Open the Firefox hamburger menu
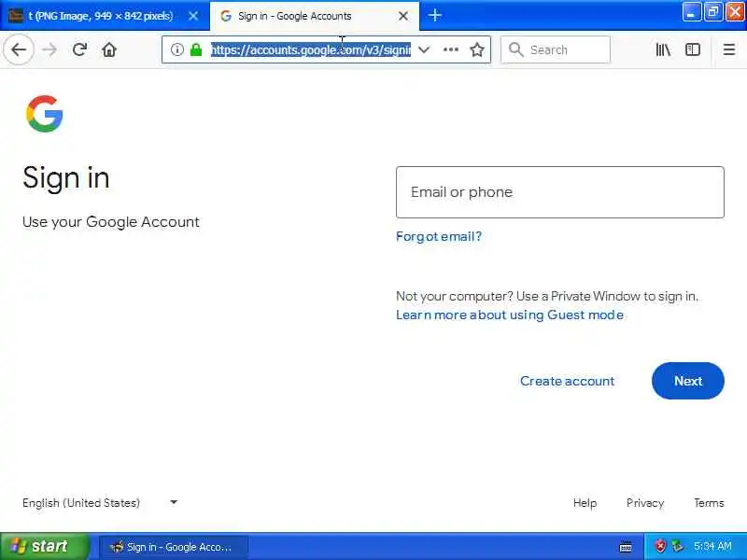Viewport: 747px width, 560px height. (x=729, y=49)
